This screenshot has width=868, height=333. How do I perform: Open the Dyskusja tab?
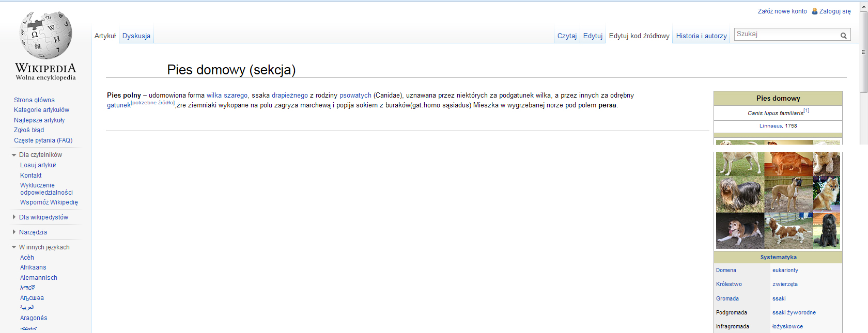point(136,36)
